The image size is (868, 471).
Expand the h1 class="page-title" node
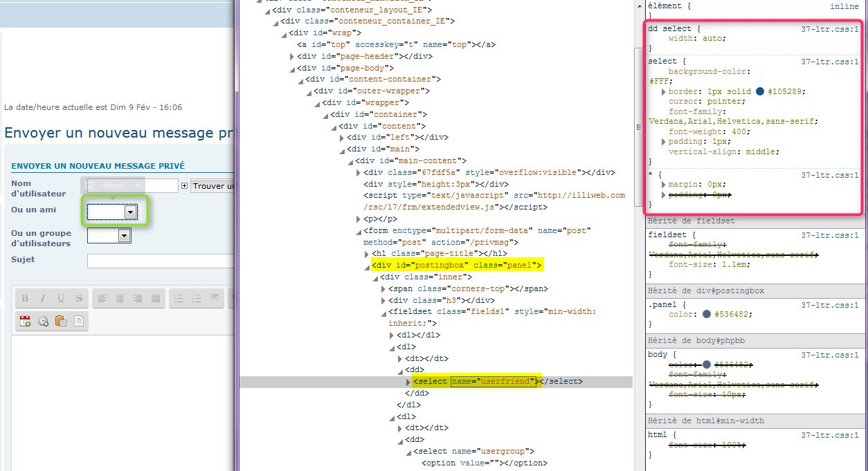[366, 255]
